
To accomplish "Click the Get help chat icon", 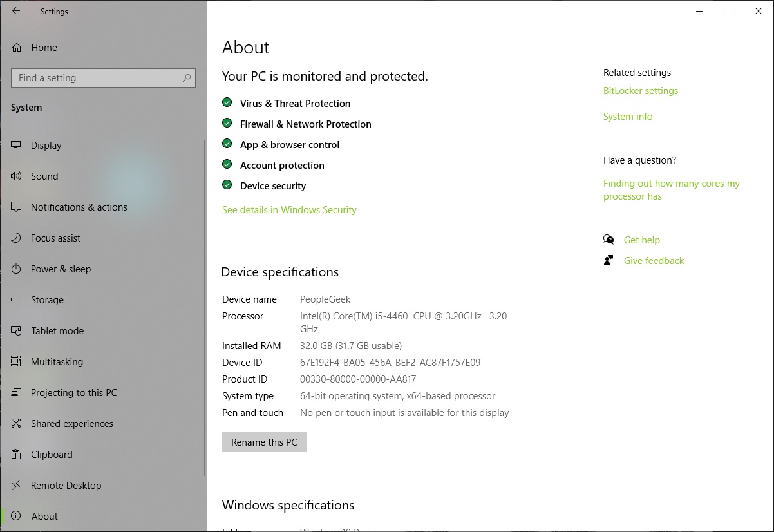I will (609, 240).
